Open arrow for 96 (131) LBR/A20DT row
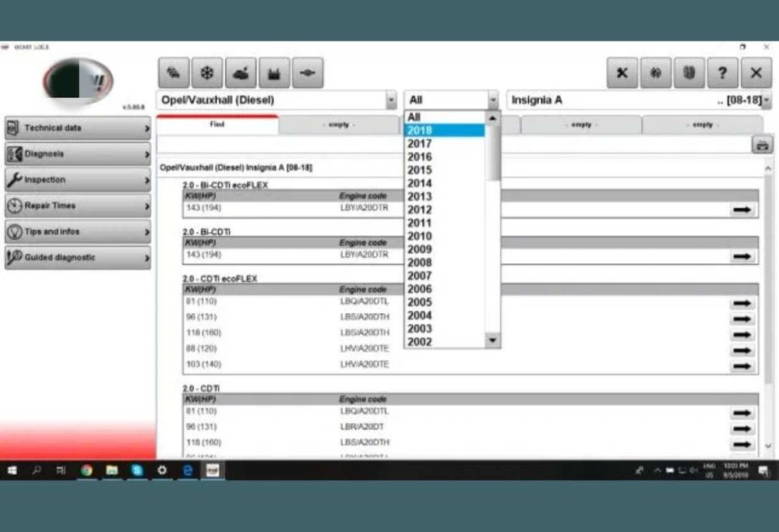The image size is (779, 532). pyautogui.click(x=742, y=428)
